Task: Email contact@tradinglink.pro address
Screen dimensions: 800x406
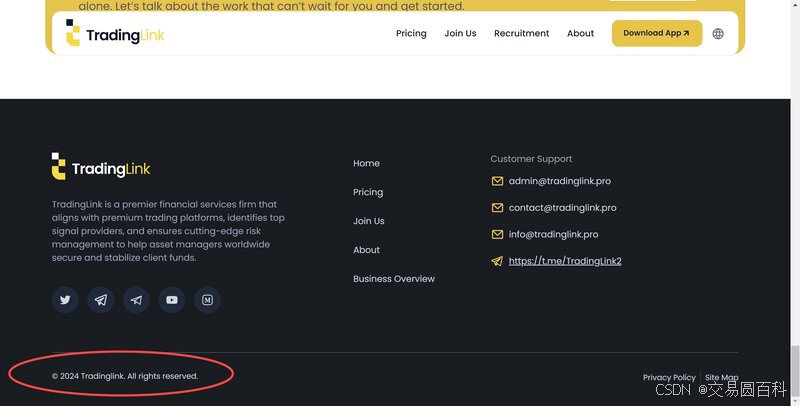Action: pos(562,208)
